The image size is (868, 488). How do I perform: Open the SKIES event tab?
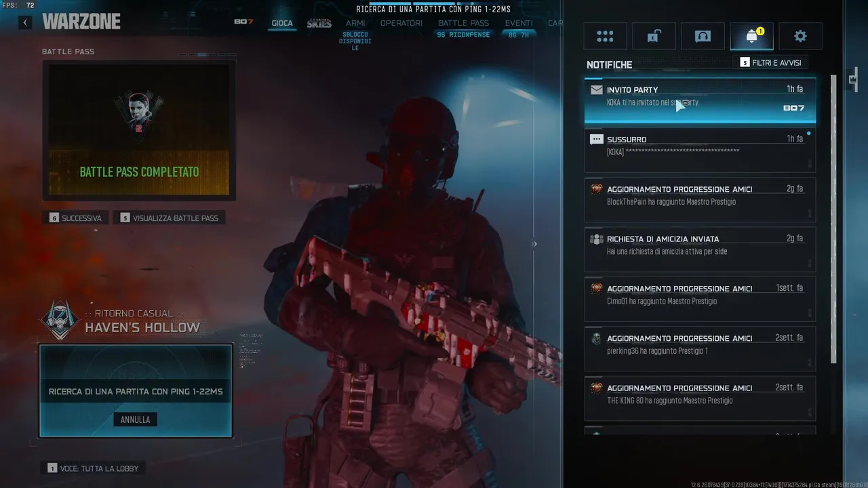(319, 23)
